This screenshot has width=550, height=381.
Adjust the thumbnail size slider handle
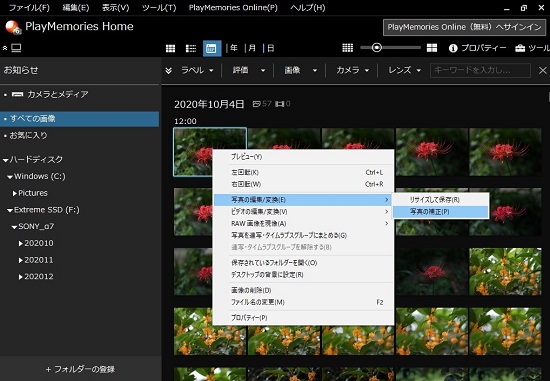pos(377,48)
